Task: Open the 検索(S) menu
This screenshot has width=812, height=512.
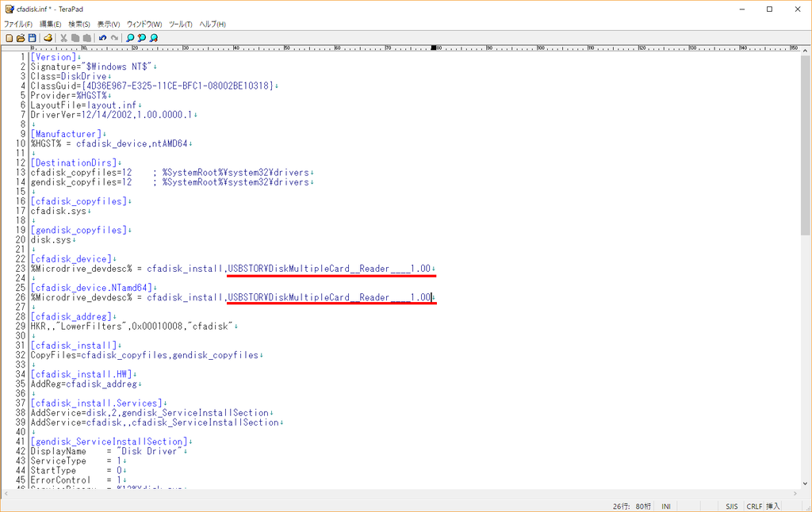Action: tap(79, 25)
